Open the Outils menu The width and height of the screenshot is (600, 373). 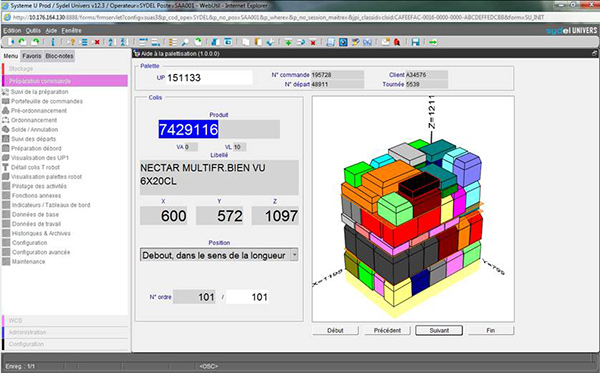click(33, 30)
